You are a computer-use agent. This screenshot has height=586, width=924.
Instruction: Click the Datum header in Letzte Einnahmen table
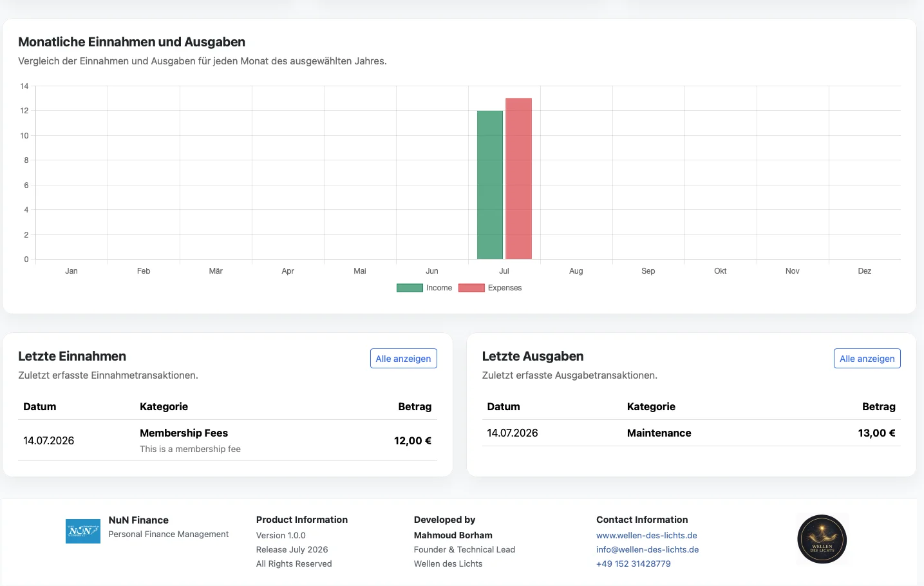click(40, 406)
